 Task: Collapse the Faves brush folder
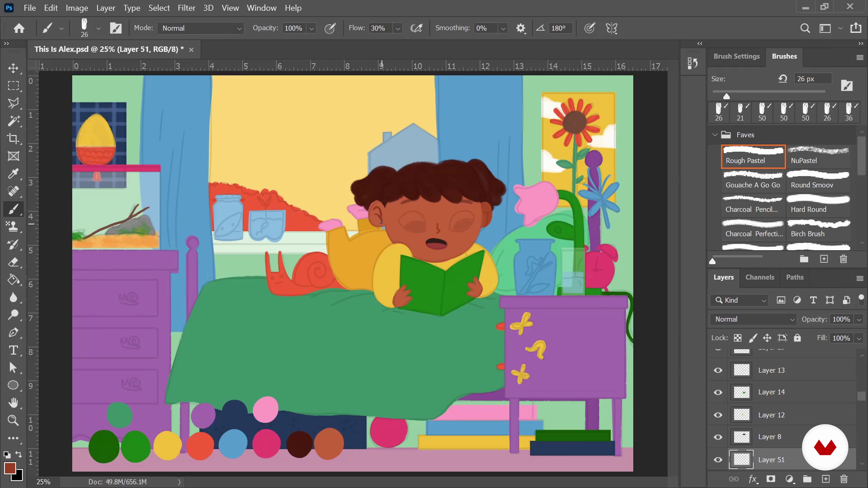(715, 135)
